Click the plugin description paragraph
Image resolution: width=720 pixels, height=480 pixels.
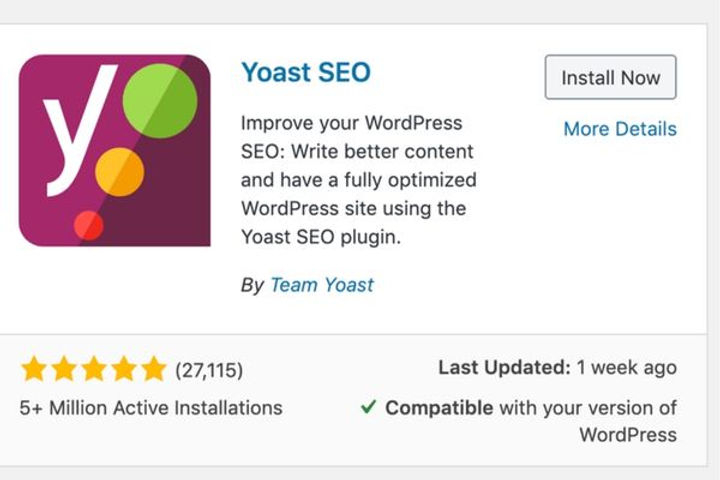click(x=359, y=180)
